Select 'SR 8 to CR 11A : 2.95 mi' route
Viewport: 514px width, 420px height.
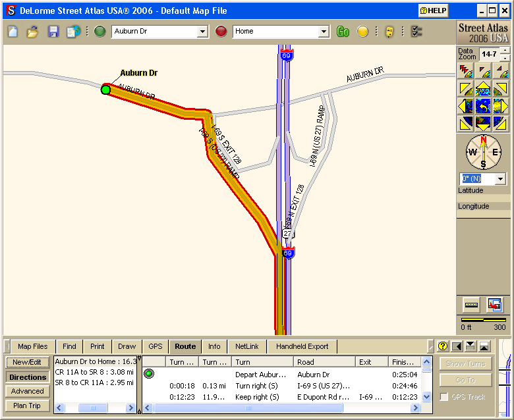(94, 382)
